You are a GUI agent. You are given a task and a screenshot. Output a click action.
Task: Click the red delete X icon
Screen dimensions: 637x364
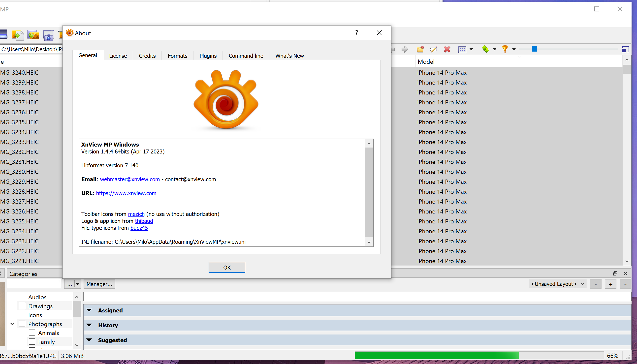[x=447, y=49]
